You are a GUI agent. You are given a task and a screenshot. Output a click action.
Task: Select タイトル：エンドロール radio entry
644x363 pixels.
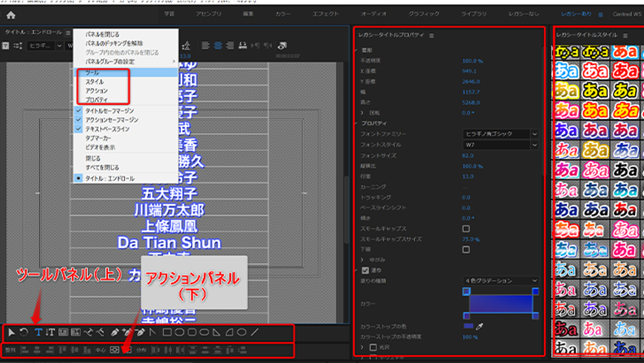125,179
